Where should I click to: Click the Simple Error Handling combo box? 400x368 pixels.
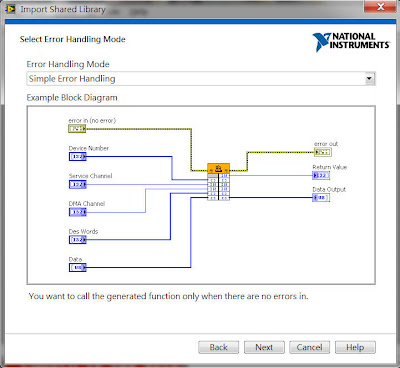pyautogui.click(x=201, y=79)
